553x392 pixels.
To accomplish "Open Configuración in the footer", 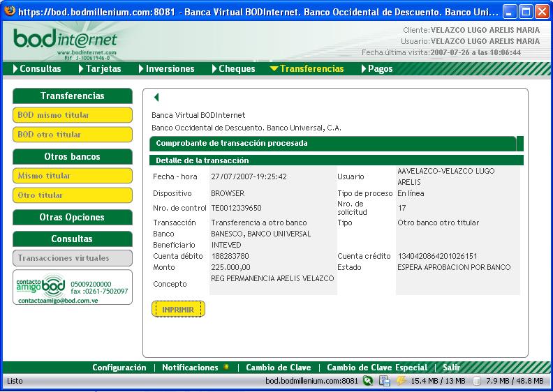I will 119,368.
